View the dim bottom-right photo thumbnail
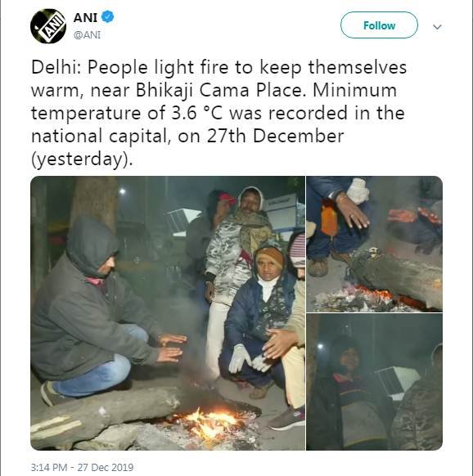The image size is (473, 476). click(x=374, y=382)
